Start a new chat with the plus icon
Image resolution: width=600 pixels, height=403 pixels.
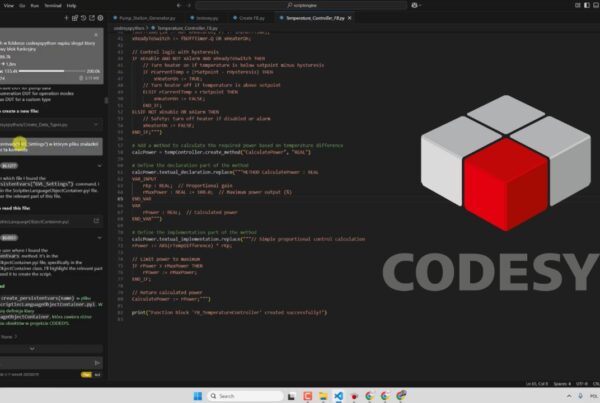coord(66,19)
